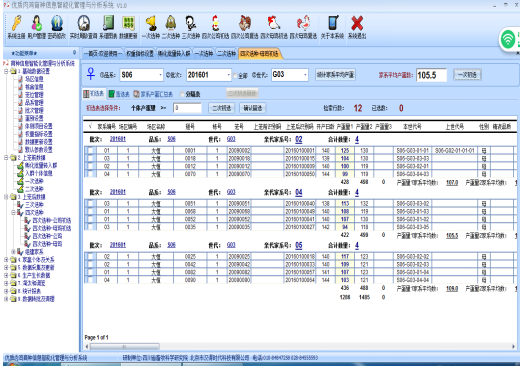Switch to the 二次选种 document tab
The width and height of the screenshot is (520, 369).
click(226, 53)
